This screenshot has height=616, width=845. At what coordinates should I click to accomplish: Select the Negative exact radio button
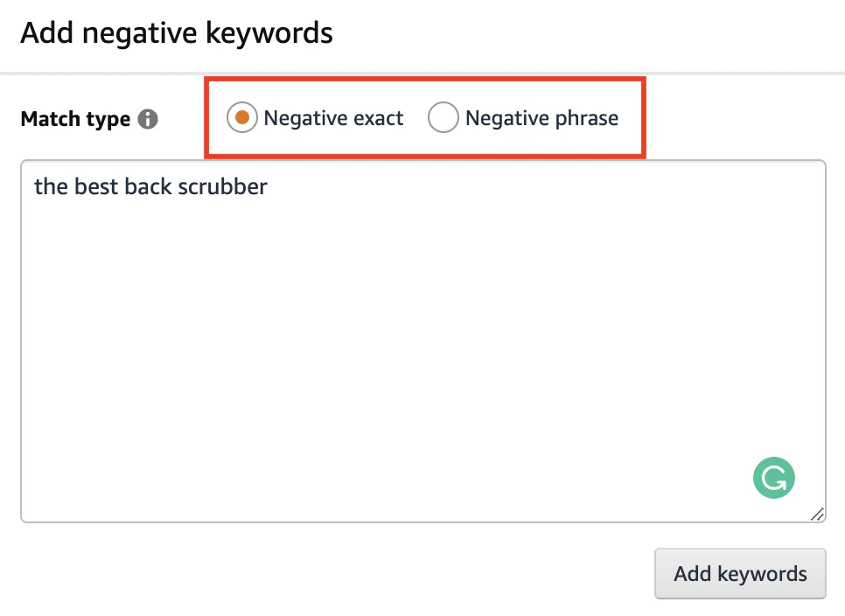(x=242, y=117)
